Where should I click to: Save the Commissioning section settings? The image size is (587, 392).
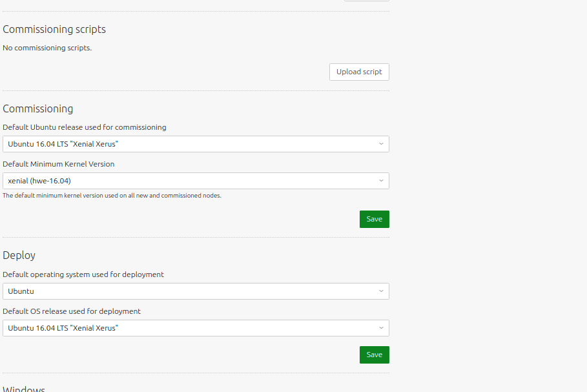375,219
